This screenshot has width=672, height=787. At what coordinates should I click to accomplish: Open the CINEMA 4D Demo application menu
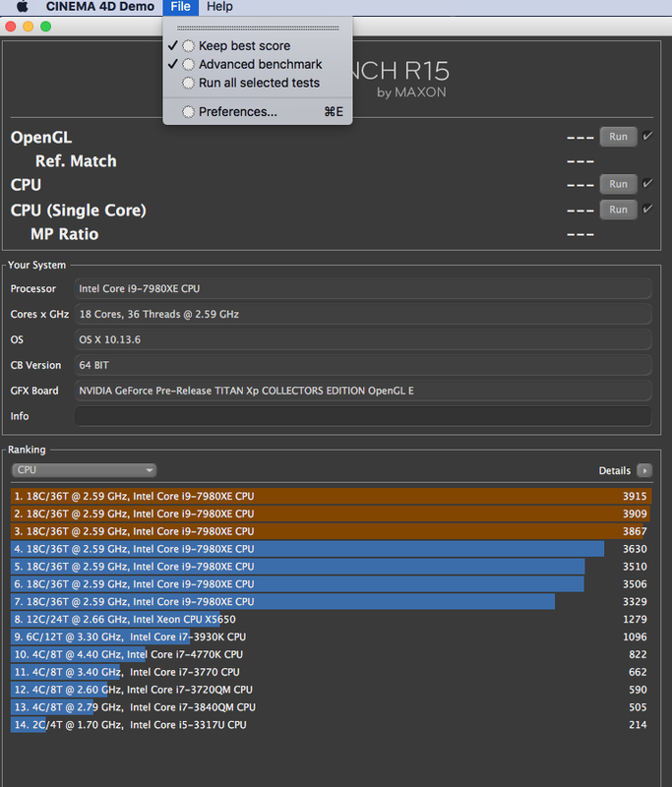pos(100,7)
